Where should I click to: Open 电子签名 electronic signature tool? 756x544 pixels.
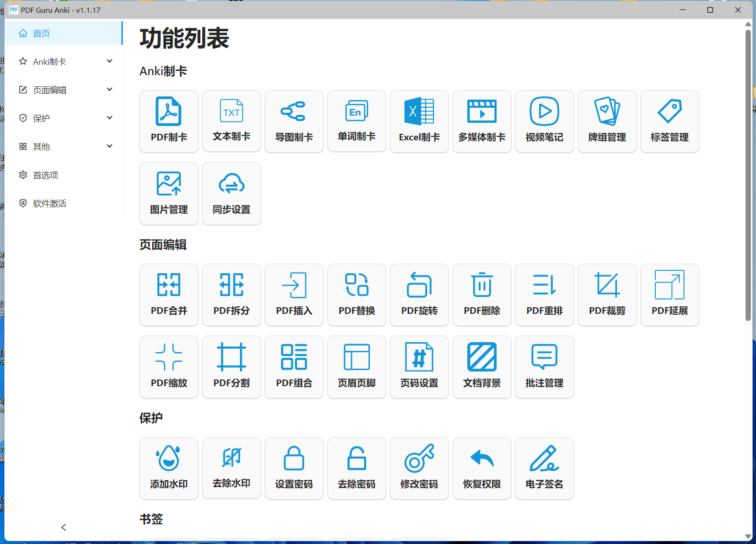(x=544, y=468)
